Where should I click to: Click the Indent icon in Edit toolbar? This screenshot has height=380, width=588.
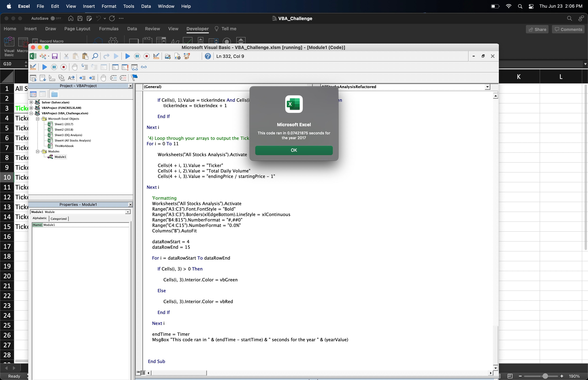pyautogui.click(x=82, y=78)
